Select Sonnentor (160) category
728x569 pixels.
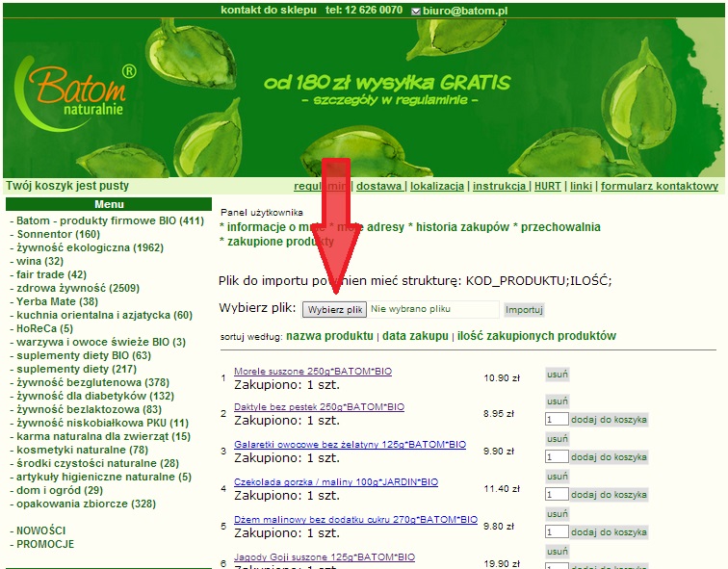[x=59, y=234]
